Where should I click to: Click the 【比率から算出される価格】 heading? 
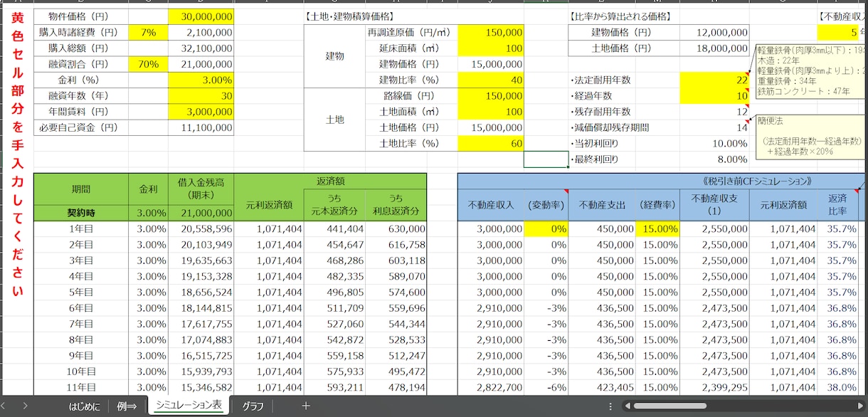pyautogui.click(x=620, y=16)
